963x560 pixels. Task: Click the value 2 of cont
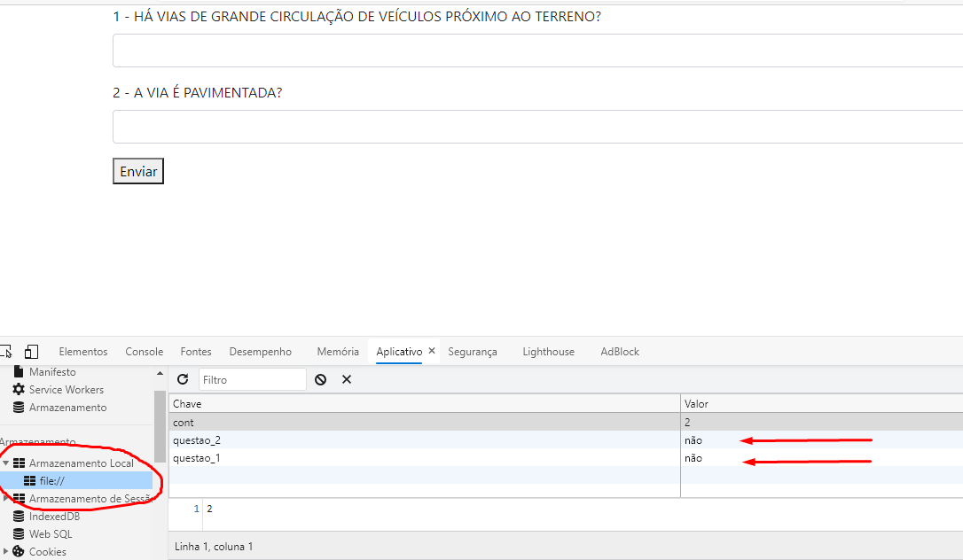(687, 422)
